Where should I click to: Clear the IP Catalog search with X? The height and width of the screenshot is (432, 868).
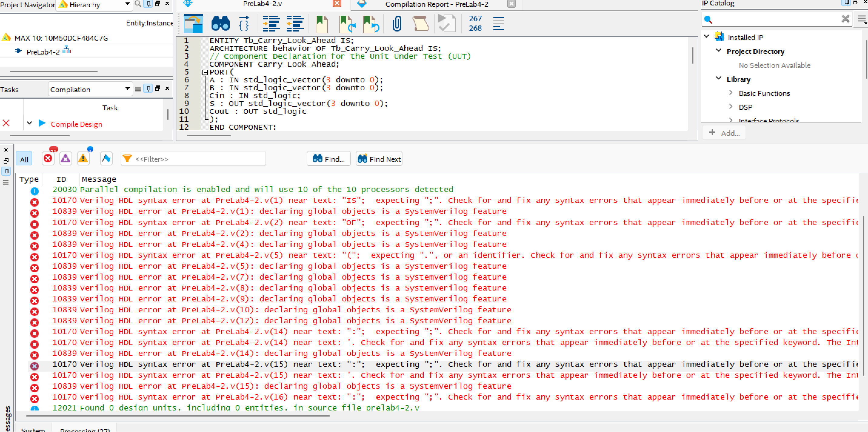846,19
